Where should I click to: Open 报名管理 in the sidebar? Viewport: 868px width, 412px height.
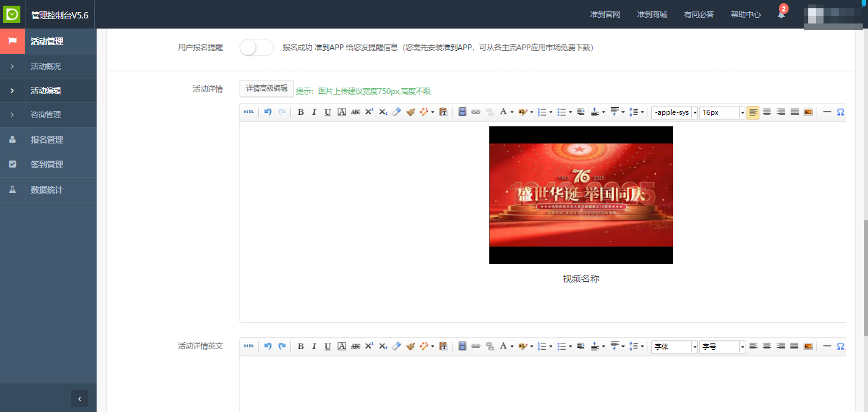click(47, 140)
